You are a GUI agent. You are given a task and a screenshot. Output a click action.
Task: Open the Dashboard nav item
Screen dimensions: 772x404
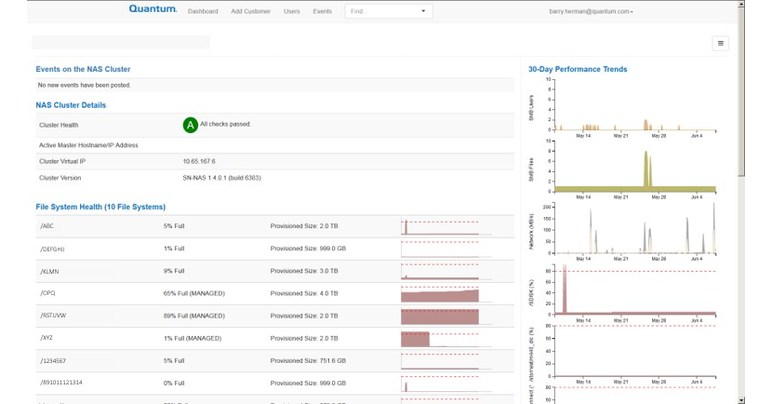tap(203, 11)
